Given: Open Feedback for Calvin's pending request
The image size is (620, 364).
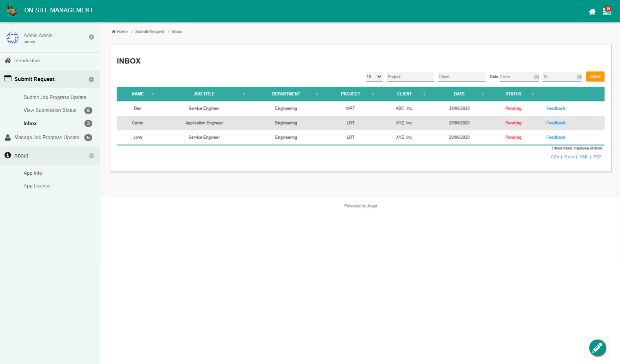Looking at the screenshot, I should point(556,123).
